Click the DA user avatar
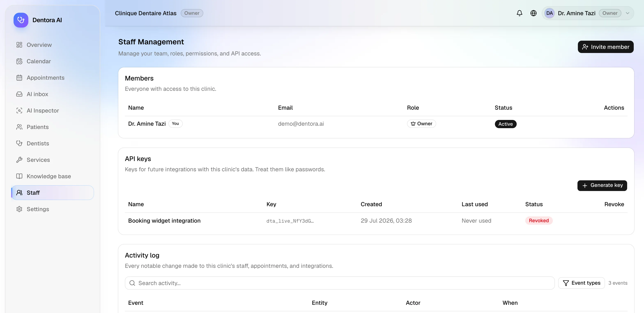 pos(549,13)
